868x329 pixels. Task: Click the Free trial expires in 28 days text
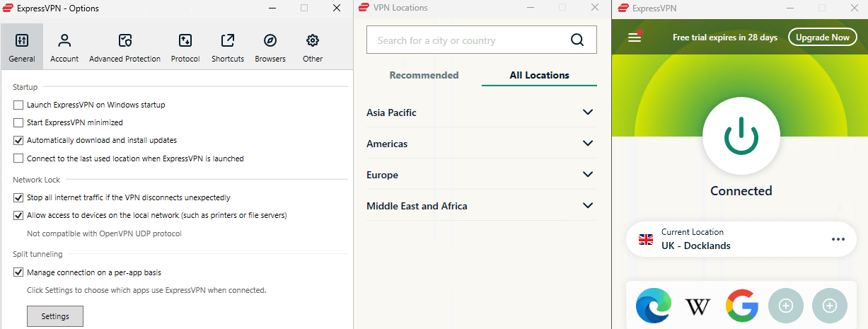point(725,37)
